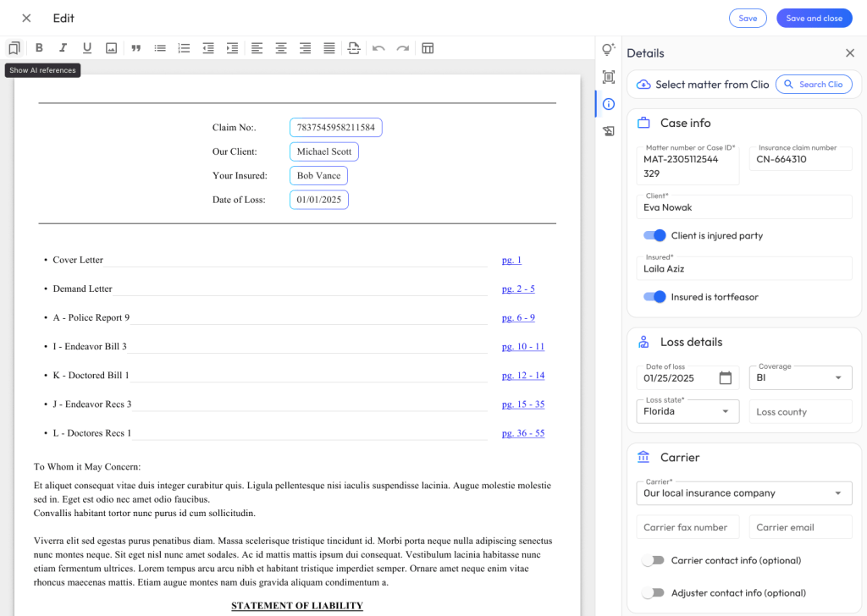Undo the last edit
This screenshot has height=616, width=867.
point(378,48)
